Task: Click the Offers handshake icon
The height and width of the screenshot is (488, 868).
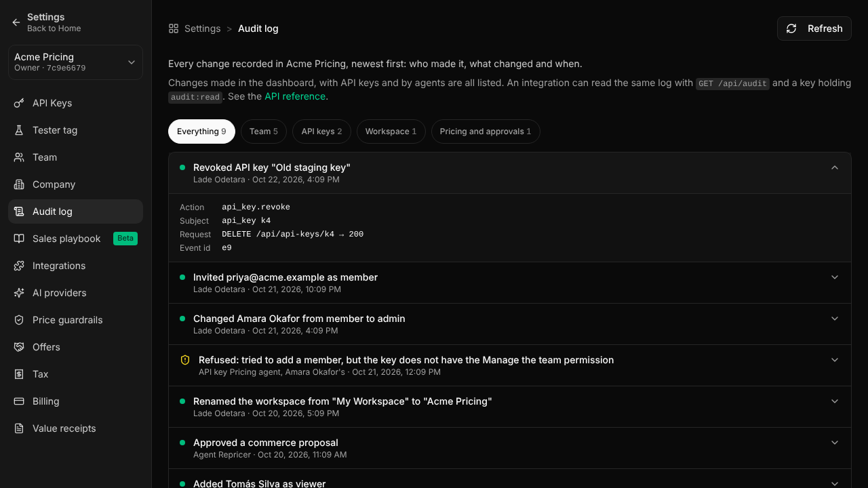Action: point(19,347)
